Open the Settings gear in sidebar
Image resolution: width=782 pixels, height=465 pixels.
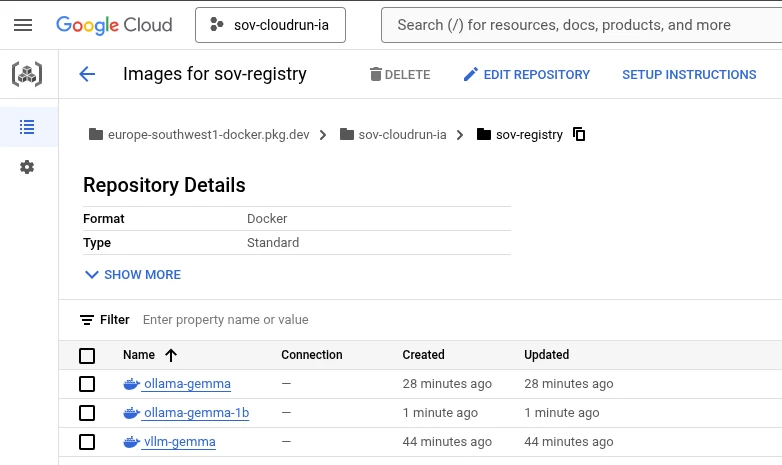[x=27, y=167]
